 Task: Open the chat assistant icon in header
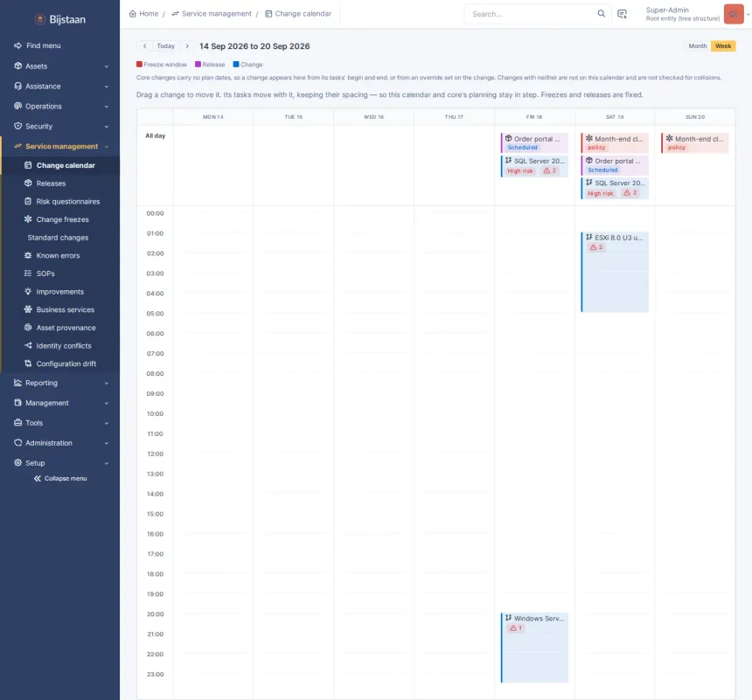click(622, 14)
